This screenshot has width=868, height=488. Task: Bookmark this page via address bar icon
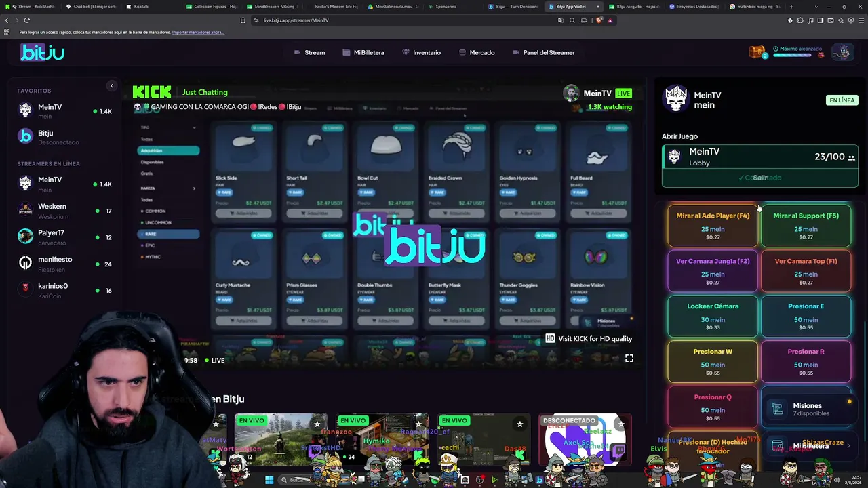click(243, 20)
